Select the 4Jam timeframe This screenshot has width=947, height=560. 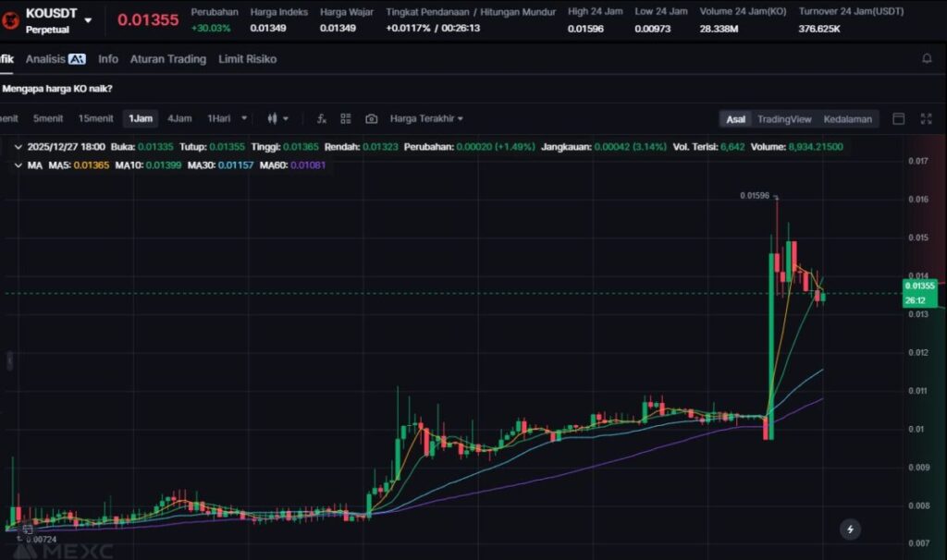point(179,118)
